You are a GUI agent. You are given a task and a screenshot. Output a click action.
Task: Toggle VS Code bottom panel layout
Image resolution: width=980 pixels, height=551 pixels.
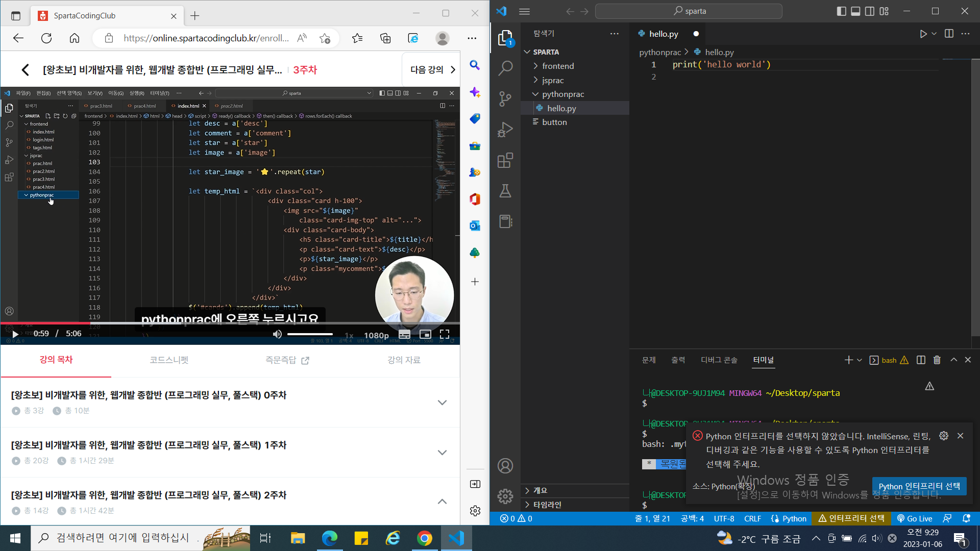[855, 11]
